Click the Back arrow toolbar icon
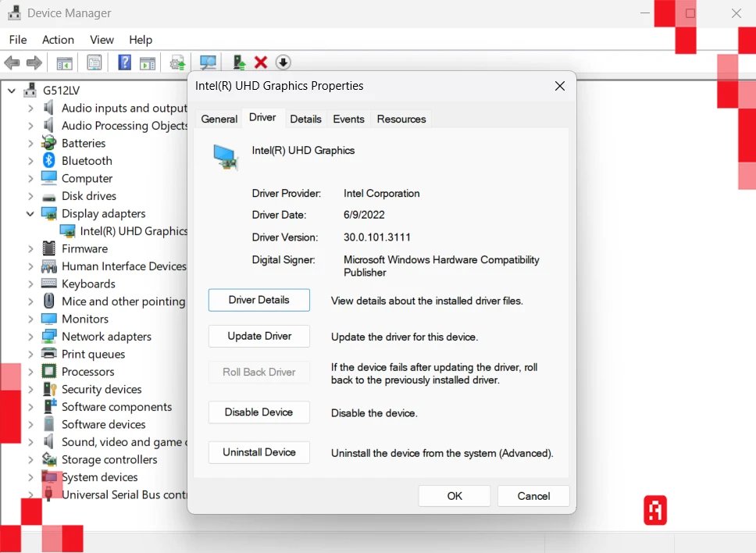756x553 pixels. [x=12, y=62]
